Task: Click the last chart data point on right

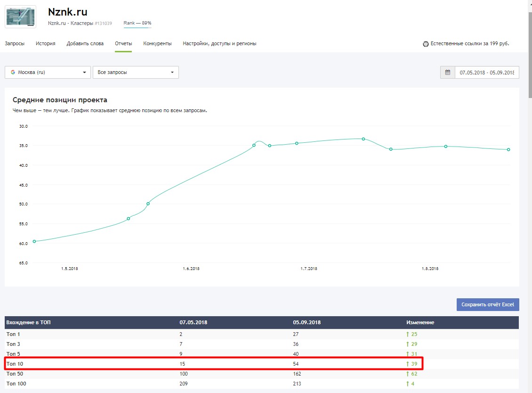Action: [x=508, y=149]
